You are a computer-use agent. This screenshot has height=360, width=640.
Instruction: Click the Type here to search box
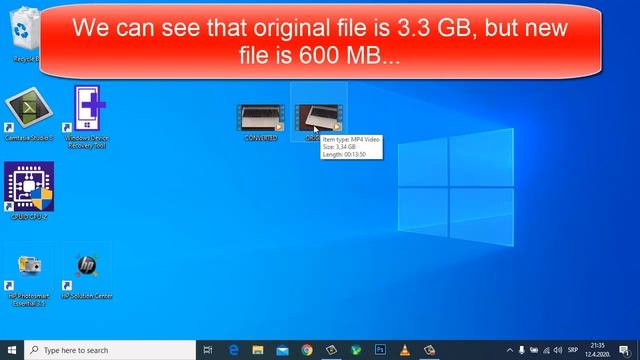(110, 350)
